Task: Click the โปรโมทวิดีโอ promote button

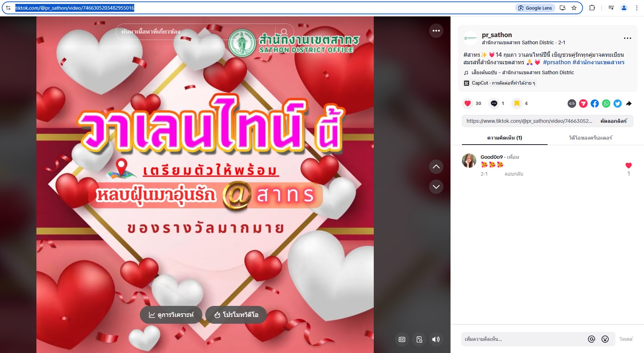Action: coord(236,315)
